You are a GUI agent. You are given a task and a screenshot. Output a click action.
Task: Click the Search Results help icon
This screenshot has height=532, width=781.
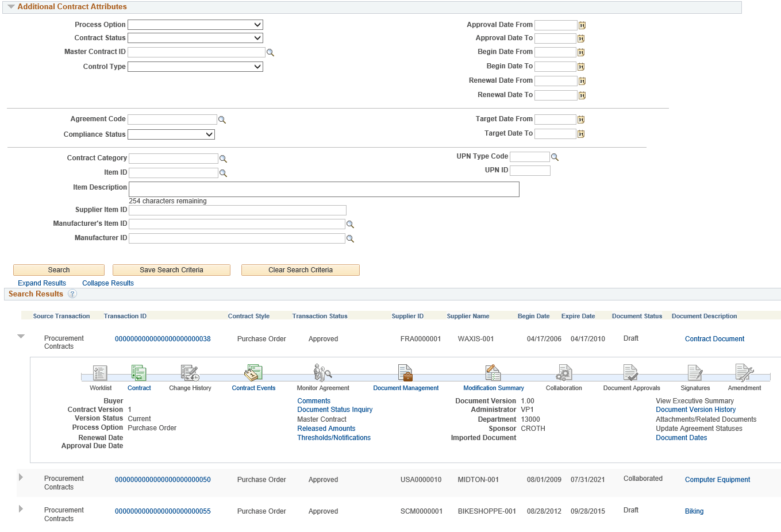pyautogui.click(x=72, y=294)
